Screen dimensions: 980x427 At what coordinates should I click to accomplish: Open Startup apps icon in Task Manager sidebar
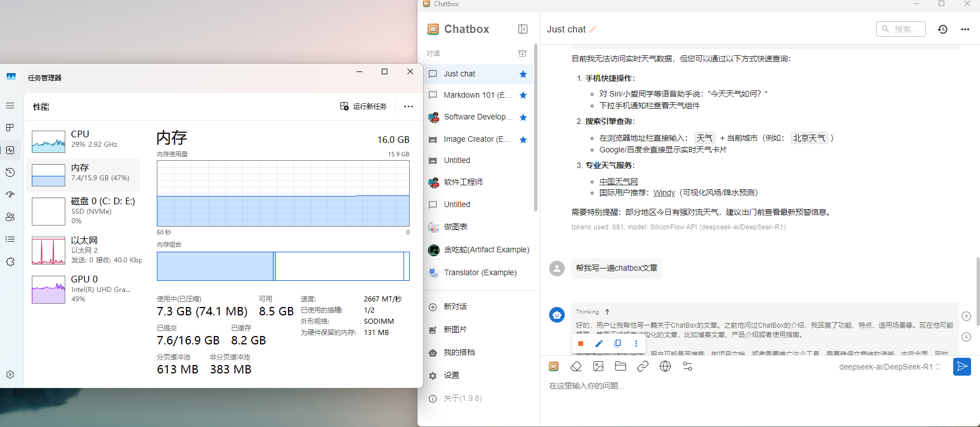(x=10, y=195)
